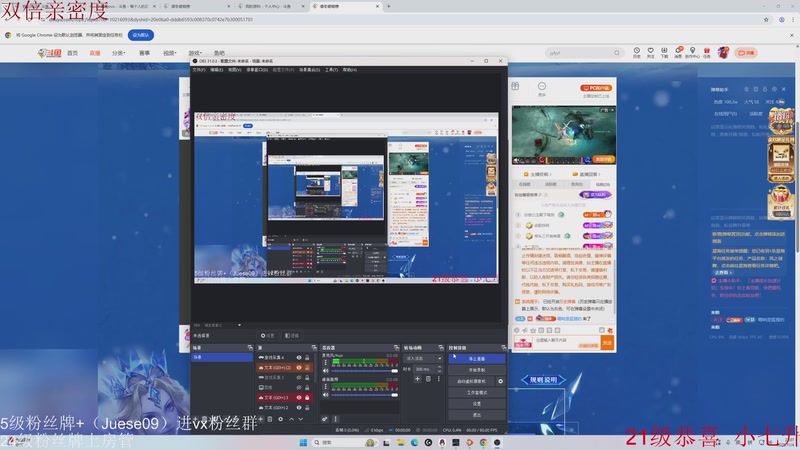
Task: Toggle visibility of the 图像 image source
Action: 299,387
